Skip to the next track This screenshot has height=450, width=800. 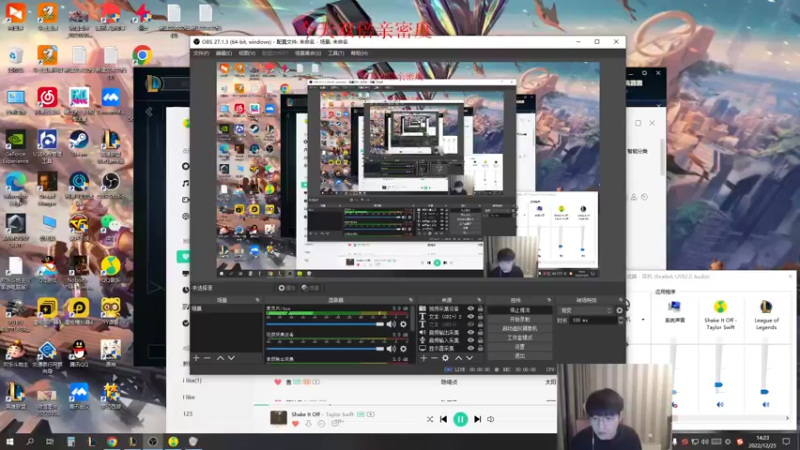pyautogui.click(x=478, y=419)
